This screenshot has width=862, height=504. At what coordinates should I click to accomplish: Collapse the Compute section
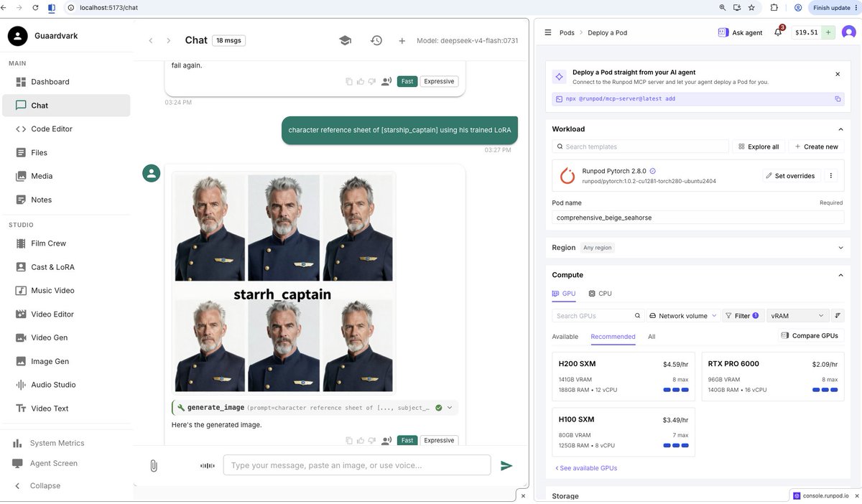click(840, 275)
